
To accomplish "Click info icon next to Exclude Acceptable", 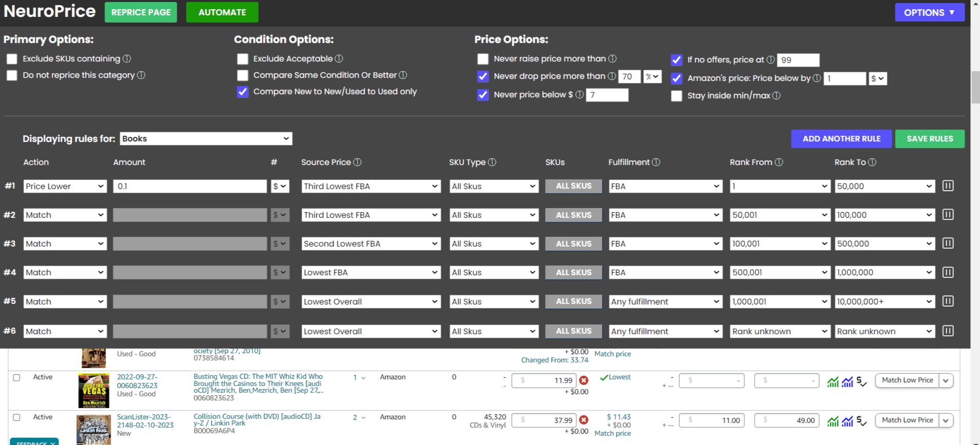I will (x=339, y=59).
